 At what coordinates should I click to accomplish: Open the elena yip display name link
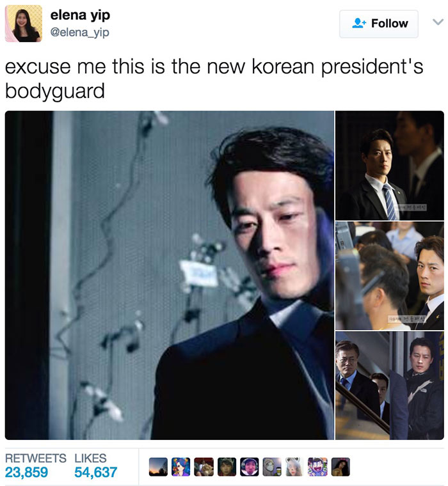80,15
